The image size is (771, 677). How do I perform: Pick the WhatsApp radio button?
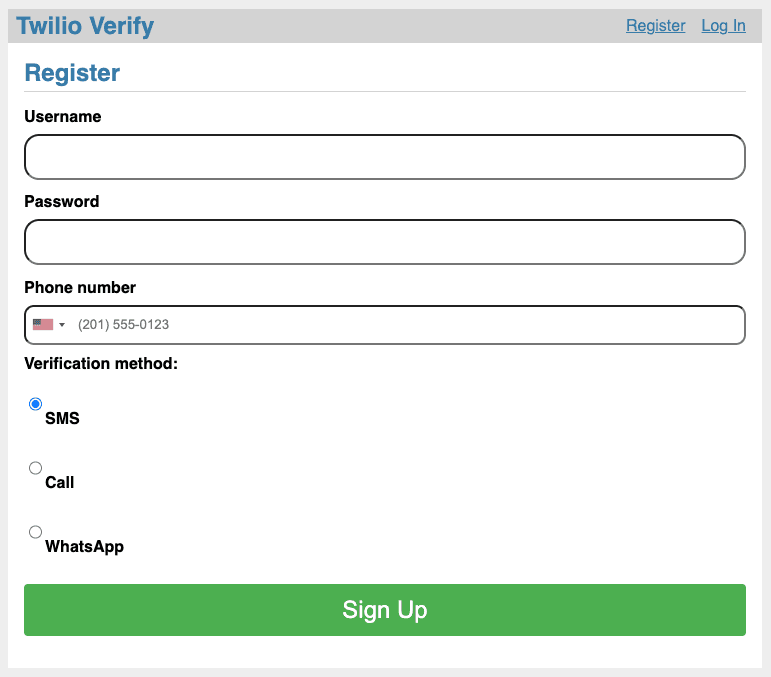point(36,532)
